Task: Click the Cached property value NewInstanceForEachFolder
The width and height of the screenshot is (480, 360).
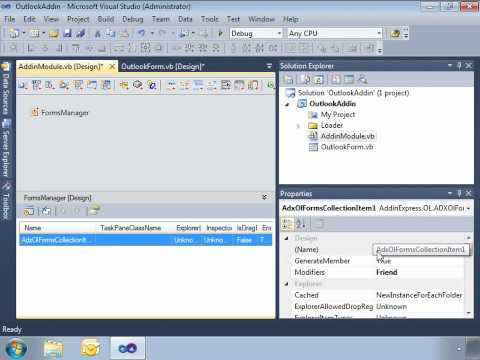Action: click(419, 295)
